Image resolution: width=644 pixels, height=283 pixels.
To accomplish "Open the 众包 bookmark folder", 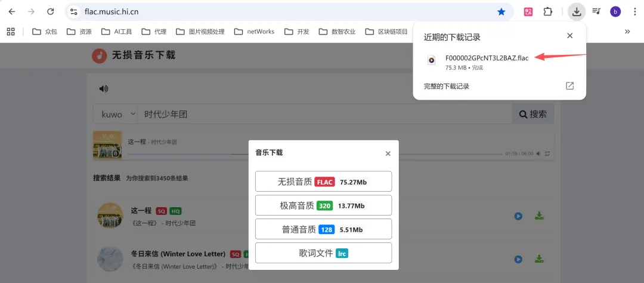I will [44, 31].
